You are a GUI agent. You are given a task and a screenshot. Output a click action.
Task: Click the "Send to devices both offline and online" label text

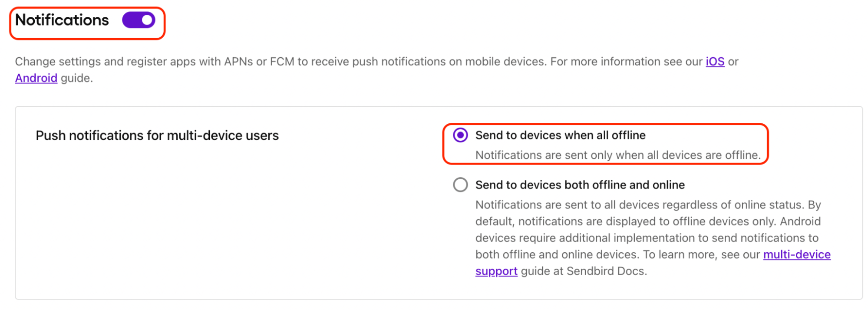(x=580, y=185)
